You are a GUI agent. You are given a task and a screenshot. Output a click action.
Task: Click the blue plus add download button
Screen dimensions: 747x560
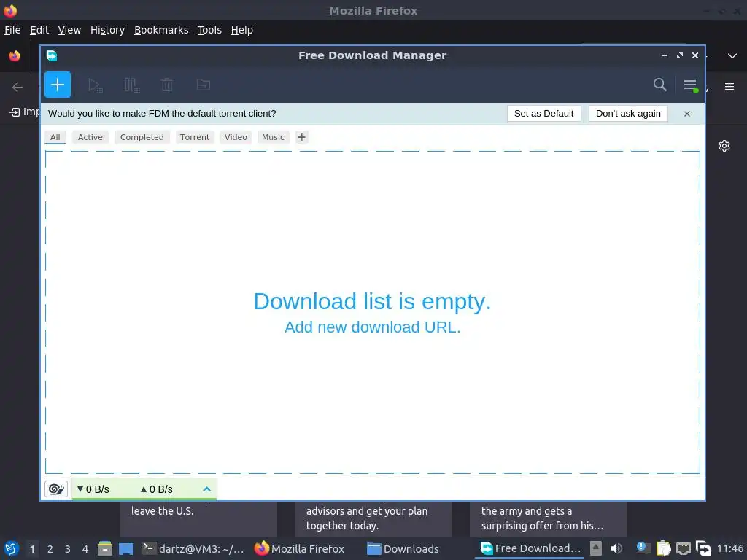coord(58,85)
